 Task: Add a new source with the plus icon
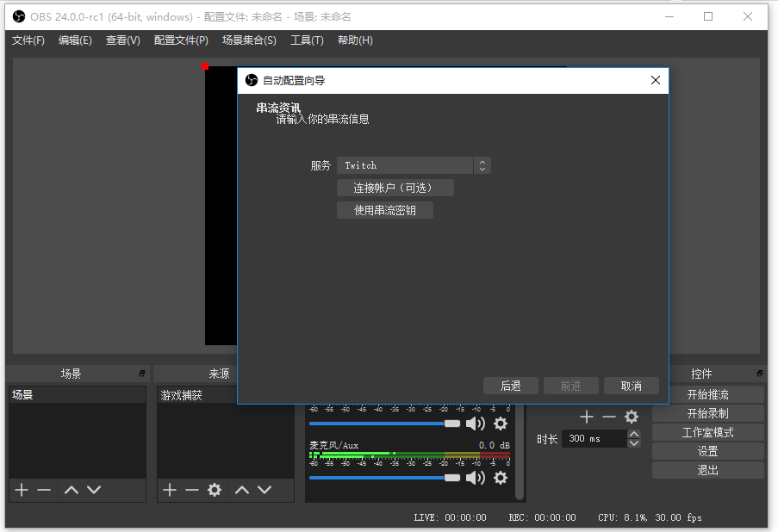(168, 490)
